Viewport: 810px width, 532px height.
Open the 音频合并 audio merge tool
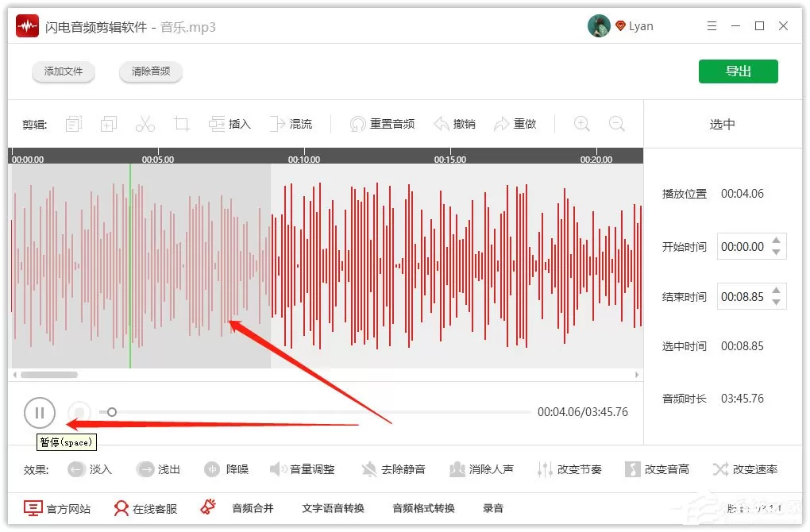[x=252, y=508]
